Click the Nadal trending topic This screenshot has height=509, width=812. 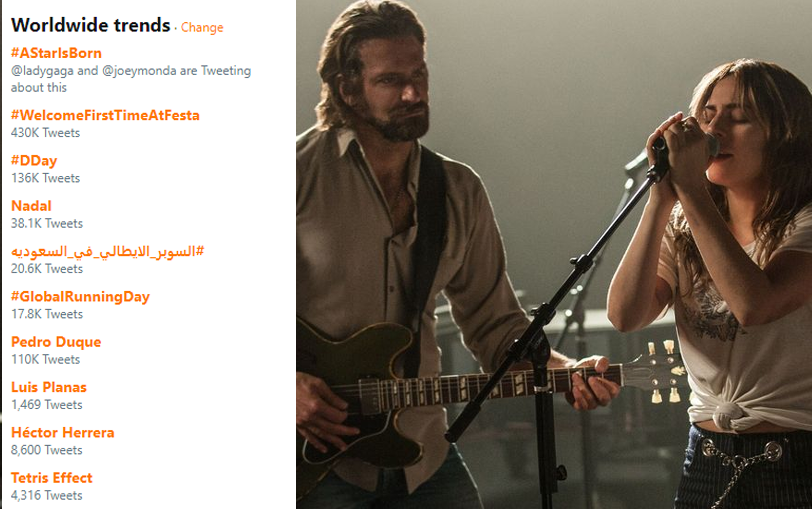(x=31, y=206)
